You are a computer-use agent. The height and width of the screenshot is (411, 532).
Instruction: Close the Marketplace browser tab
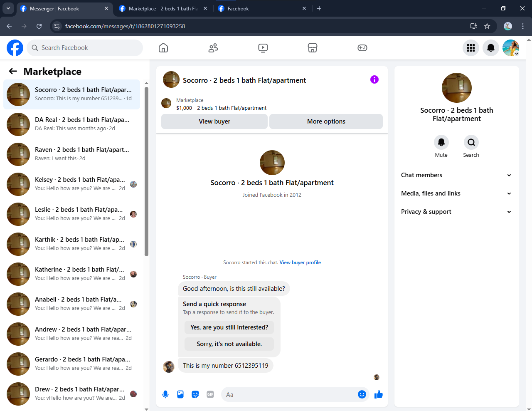pos(205,8)
